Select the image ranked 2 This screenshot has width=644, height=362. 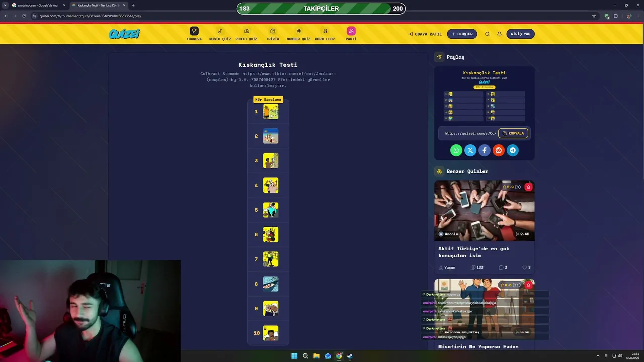(271, 136)
